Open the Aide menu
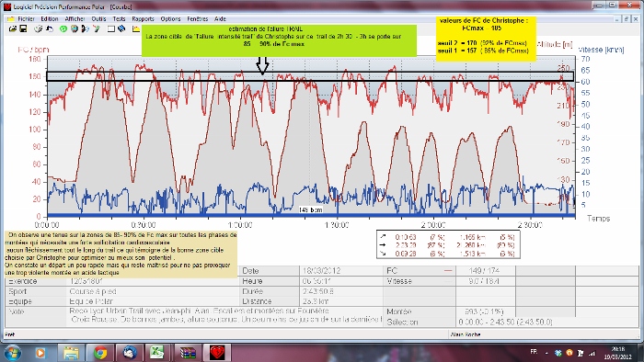 tap(220, 19)
